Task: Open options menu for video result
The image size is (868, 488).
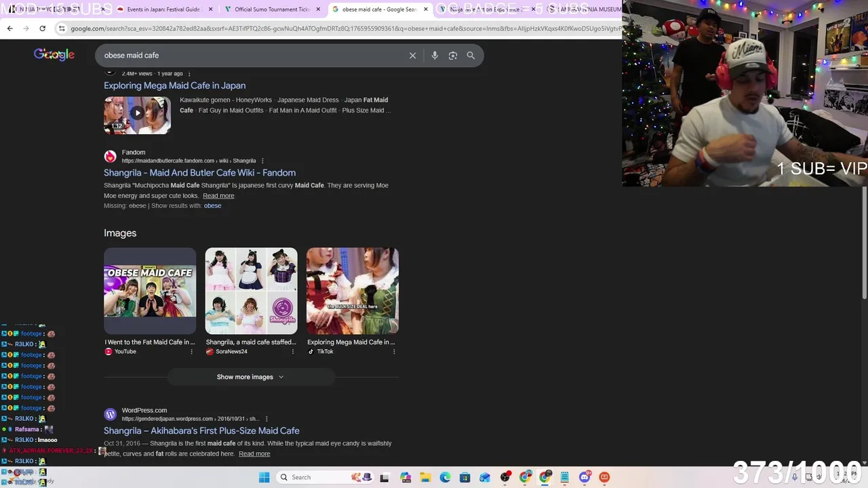Action: coord(189,74)
